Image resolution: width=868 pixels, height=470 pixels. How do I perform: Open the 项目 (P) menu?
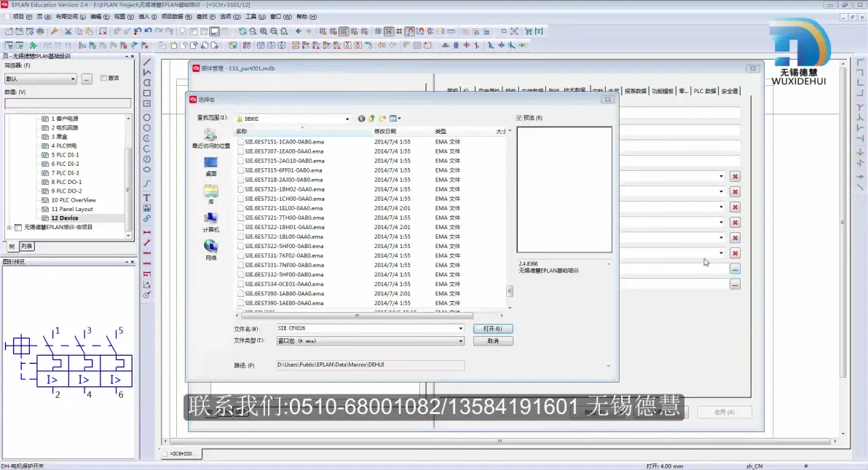(x=22, y=17)
